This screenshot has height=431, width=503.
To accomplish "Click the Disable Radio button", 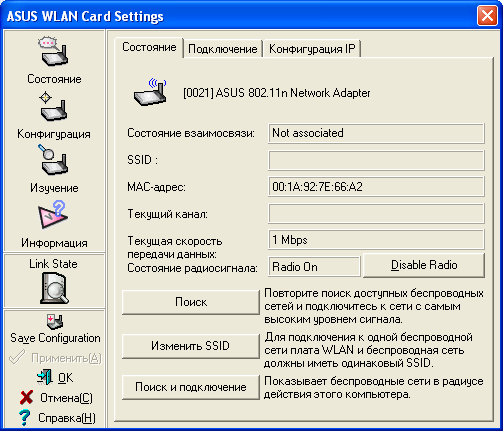I will (x=424, y=265).
